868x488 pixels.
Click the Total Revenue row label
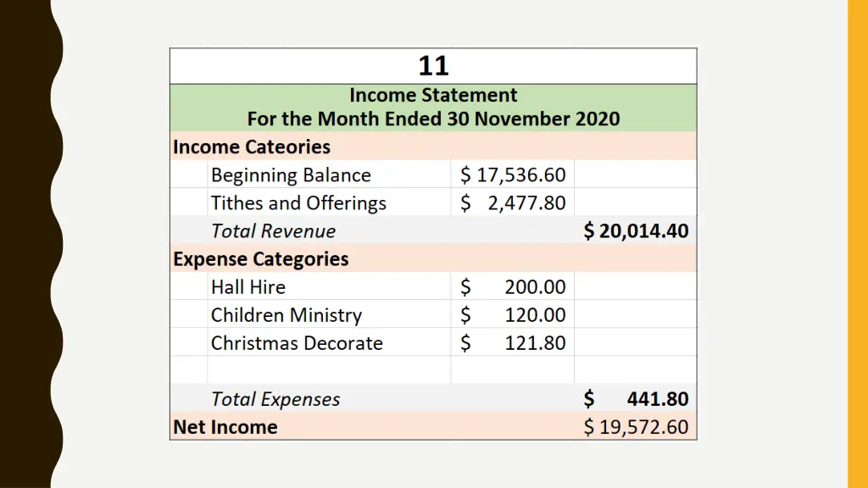coord(273,231)
